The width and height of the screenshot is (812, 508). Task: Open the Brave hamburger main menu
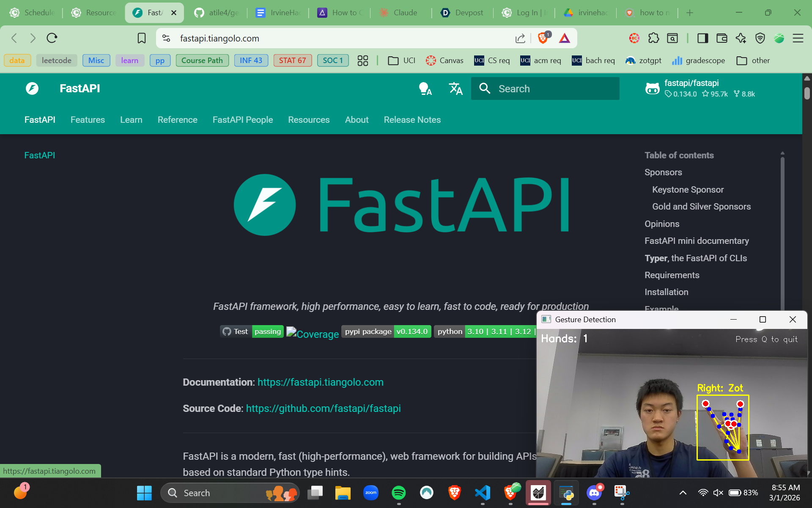pos(798,38)
